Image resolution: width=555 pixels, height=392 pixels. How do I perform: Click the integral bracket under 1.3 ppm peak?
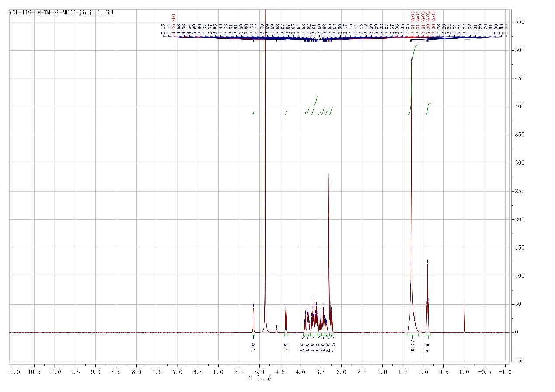click(413, 336)
